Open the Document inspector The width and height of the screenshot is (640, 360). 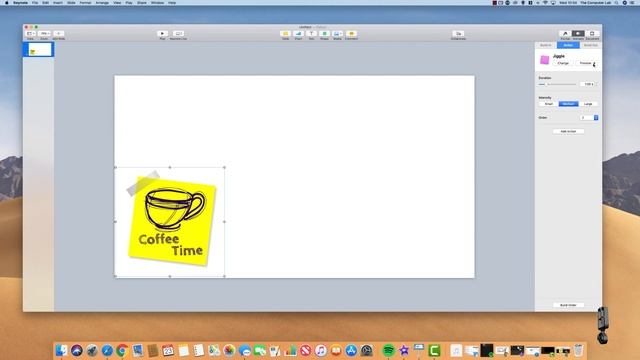tap(592, 34)
